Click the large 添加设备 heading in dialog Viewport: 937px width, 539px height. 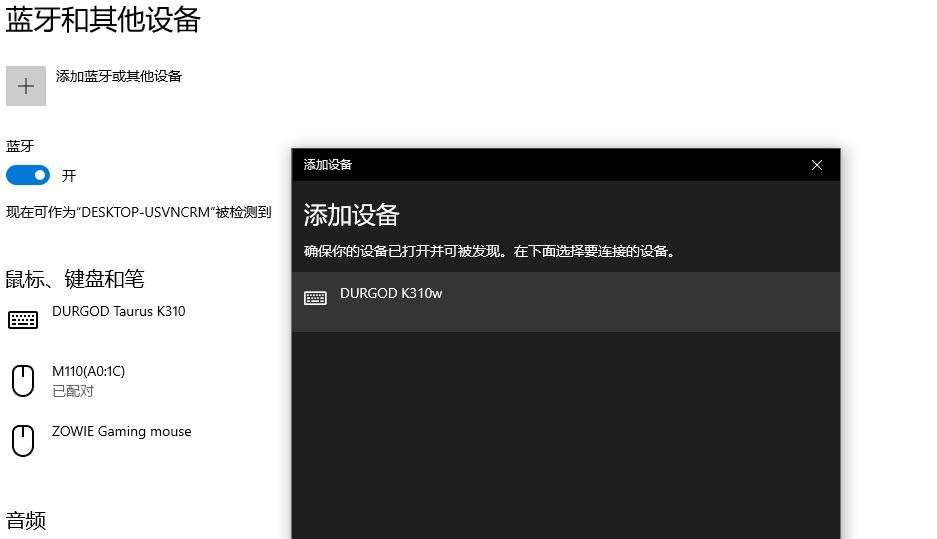pyautogui.click(x=351, y=215)
